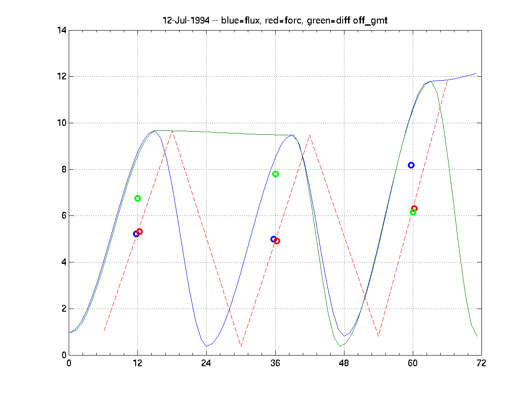Pick the blue circle marker near x=60
Screen dimensions: 532x399
coord(411,165)
